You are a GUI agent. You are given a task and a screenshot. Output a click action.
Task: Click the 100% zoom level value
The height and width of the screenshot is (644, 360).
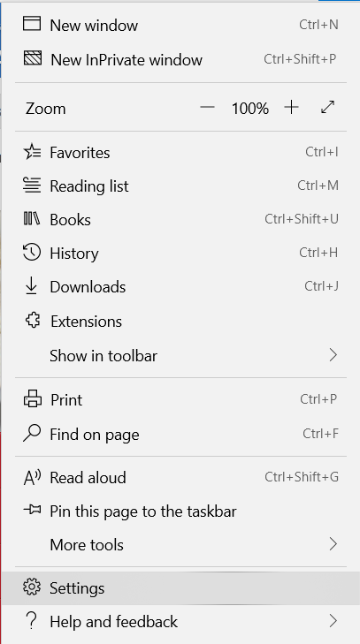point(249,109)
